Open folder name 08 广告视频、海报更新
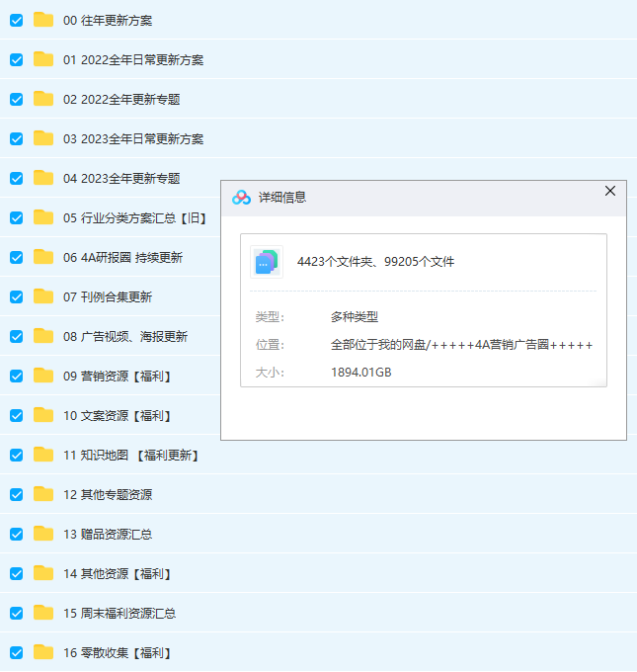The width and height of the screenshot is (637, 672). [125, 337]
